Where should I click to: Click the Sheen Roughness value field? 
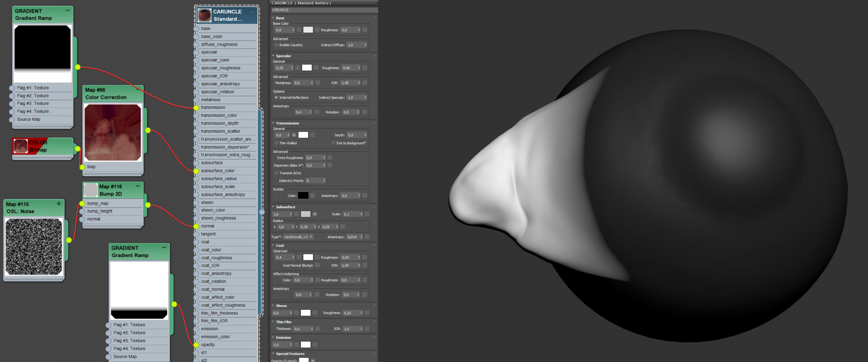[x=353, y=313]
